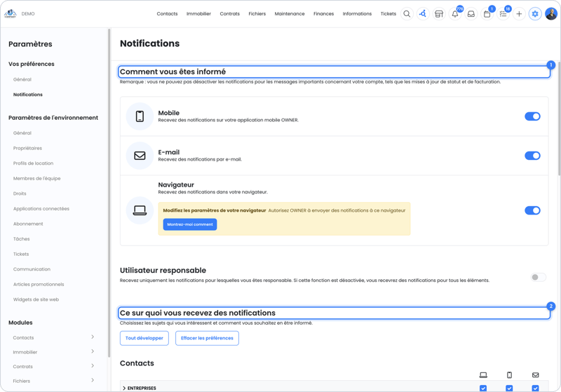Open Général under Paramètres de l'environnement
This screenshot has height=392, width=561.
pyautogui.click(x=22, y=133)
